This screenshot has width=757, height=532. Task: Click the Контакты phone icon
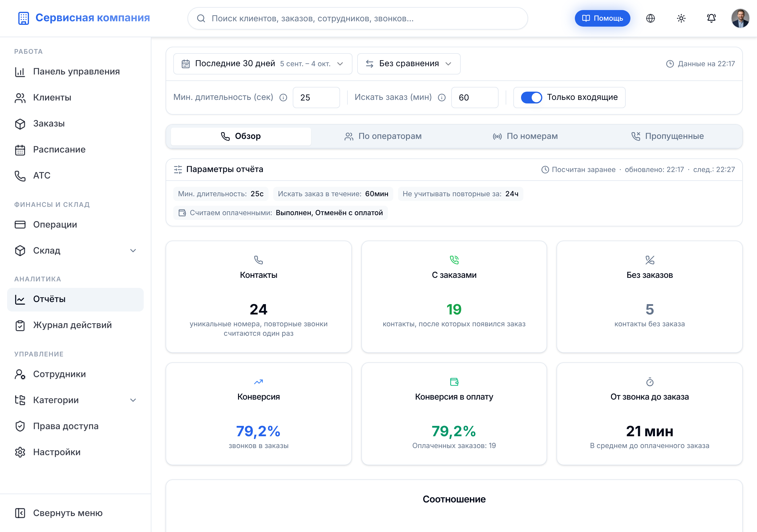[x=258, y=260]
